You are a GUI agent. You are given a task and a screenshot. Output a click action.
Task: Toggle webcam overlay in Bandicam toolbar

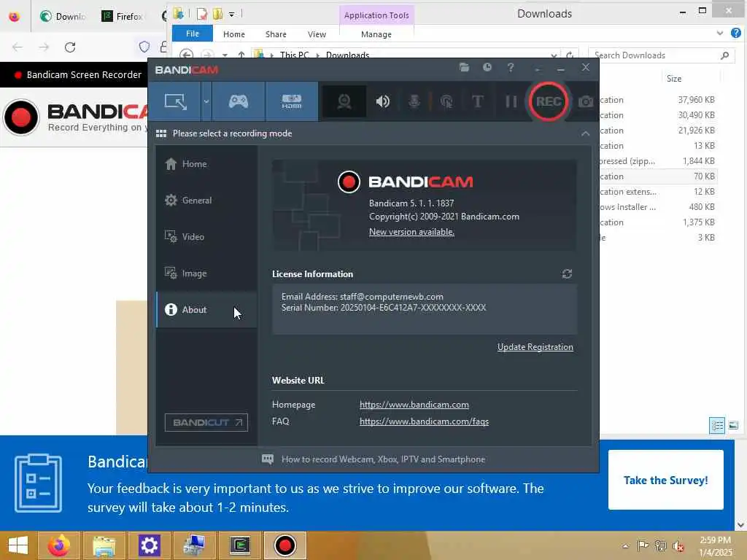(x=344, y=101)
